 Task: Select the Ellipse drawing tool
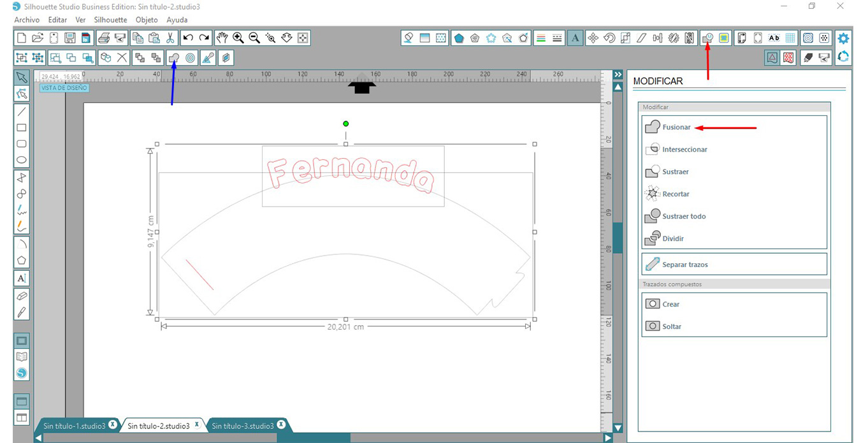point(21,161)
